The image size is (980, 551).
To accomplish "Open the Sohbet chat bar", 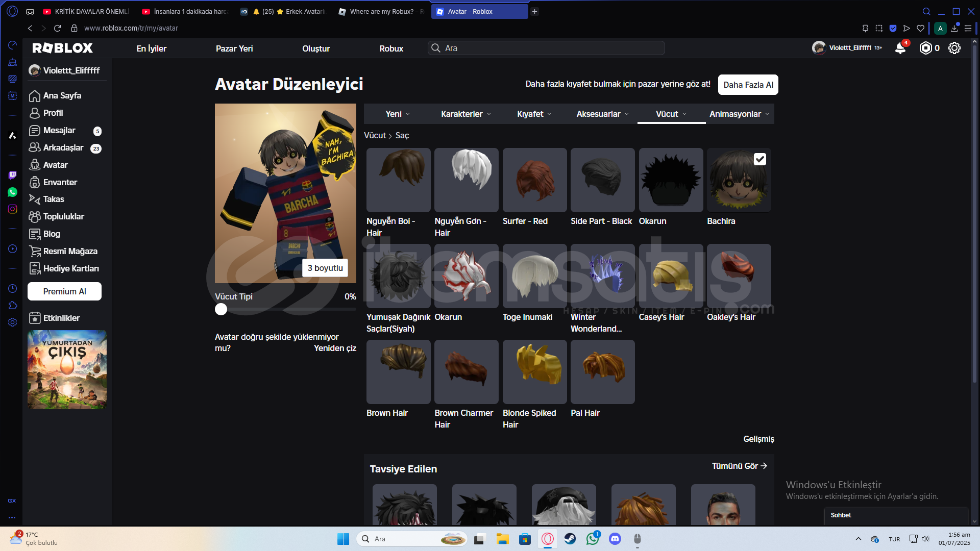I will (896, 515).
